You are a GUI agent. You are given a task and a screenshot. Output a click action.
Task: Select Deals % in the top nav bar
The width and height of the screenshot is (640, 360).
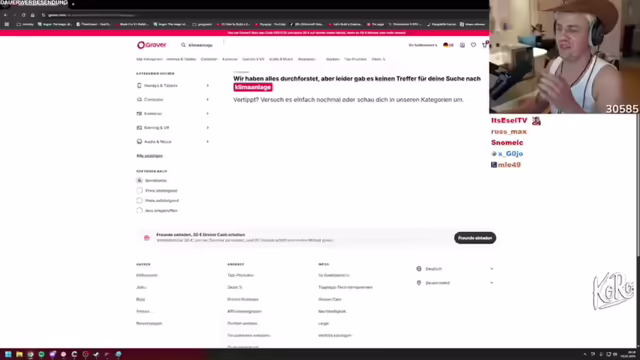pos(378,59)
